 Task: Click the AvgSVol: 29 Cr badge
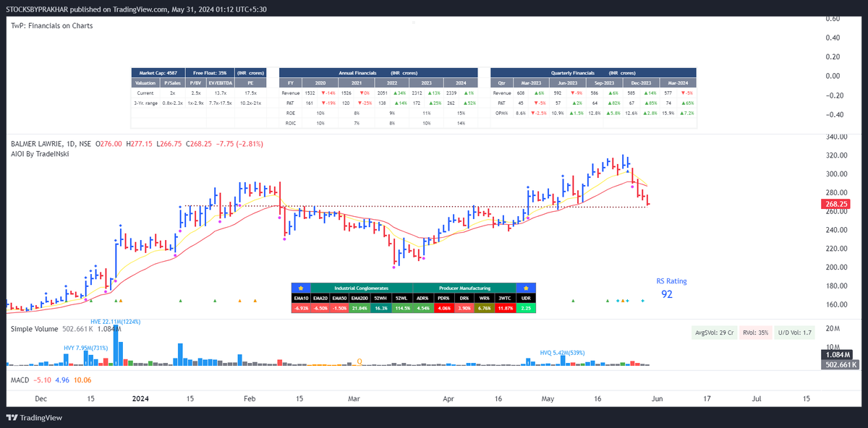tap(713, 333)
